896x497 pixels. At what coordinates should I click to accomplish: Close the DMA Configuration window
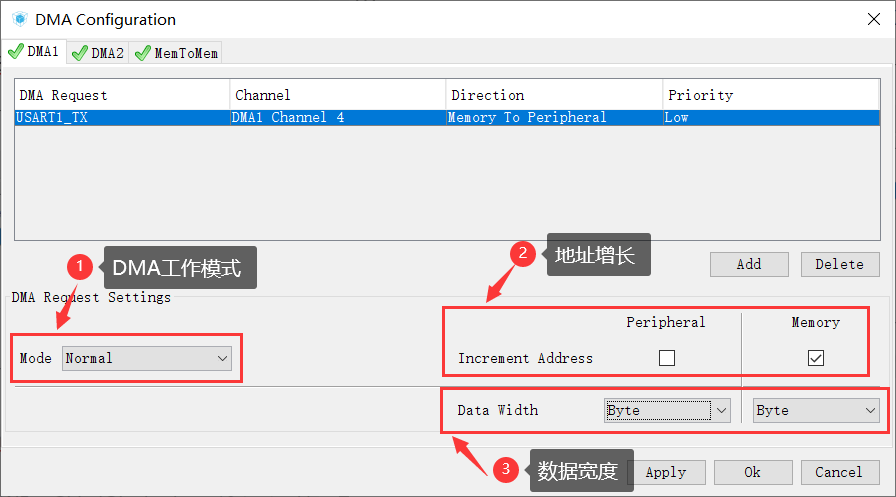pyautogui.click(x=874, y=19)
